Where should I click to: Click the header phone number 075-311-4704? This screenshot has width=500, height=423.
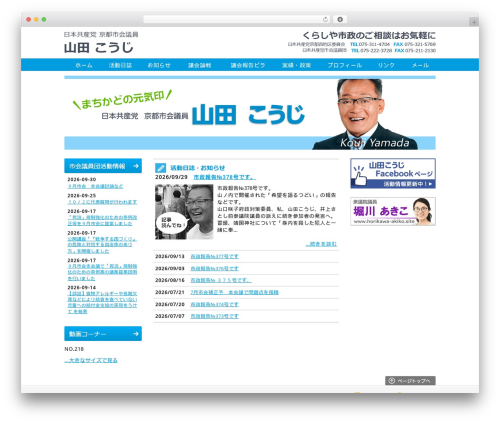(374, 44)
